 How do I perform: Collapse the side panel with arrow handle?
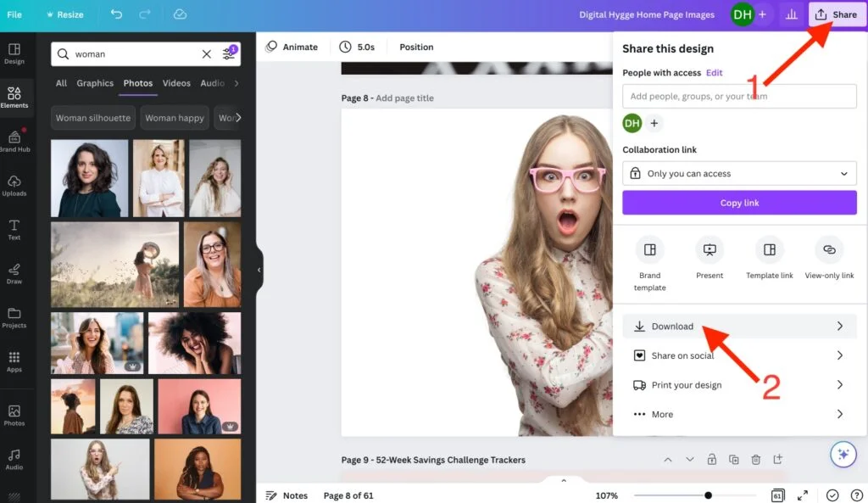pyautogui.click(x=259, y=270)
